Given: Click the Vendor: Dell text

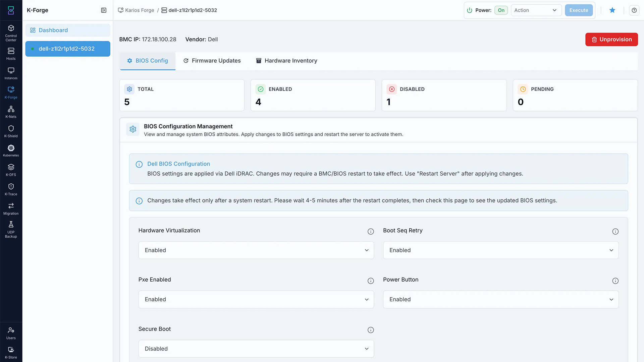Looking at the screenshot, I should coord(202,40).
